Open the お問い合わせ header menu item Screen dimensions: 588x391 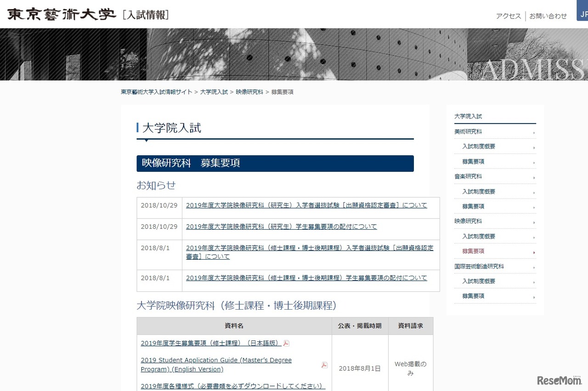(548, 16)
